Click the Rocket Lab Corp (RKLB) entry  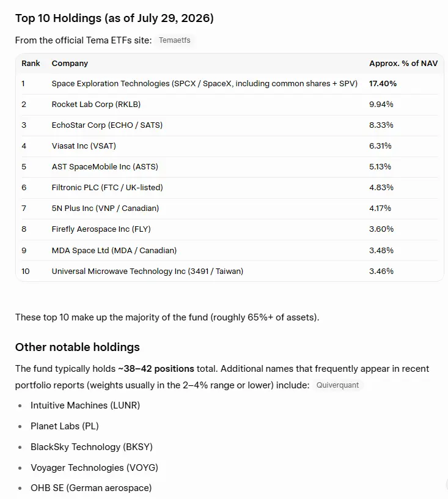click(x=96, y=105)
